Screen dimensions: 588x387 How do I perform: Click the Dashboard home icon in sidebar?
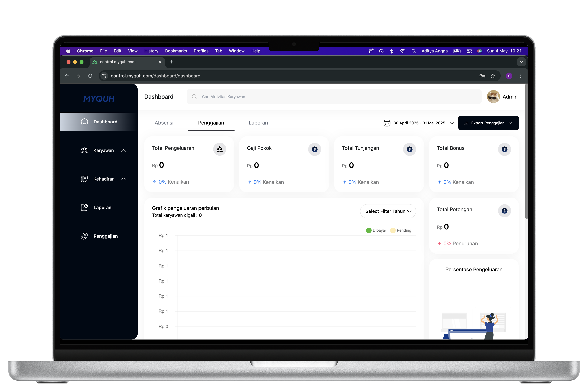84,122
